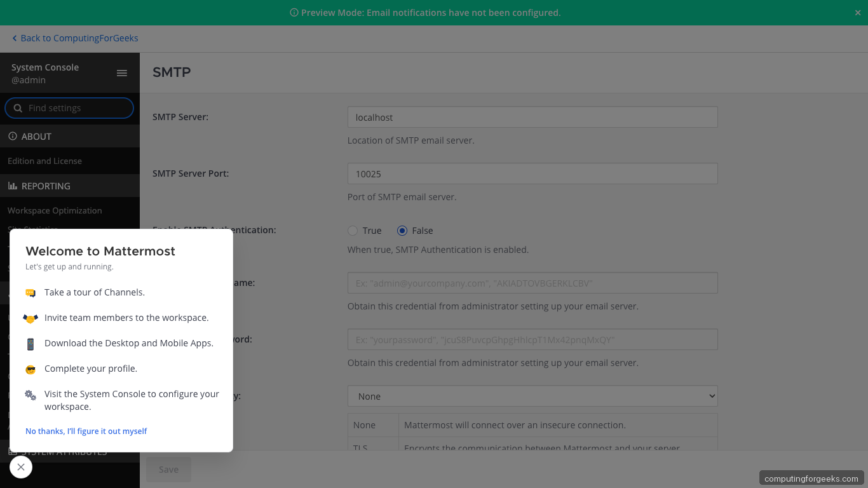Collapse the REPORTING section

44,186
